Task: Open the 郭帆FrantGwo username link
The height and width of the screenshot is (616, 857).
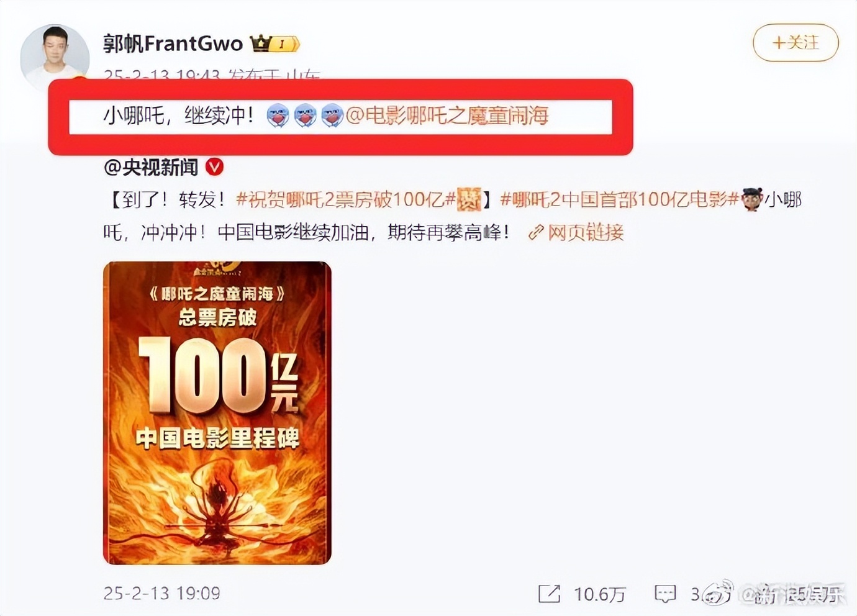Action: 173,43
